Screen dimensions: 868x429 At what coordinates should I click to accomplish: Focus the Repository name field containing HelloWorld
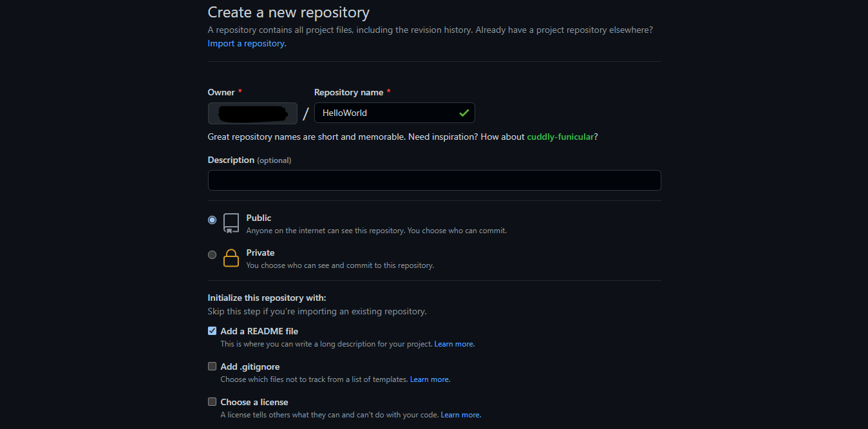tap(386, 113)
